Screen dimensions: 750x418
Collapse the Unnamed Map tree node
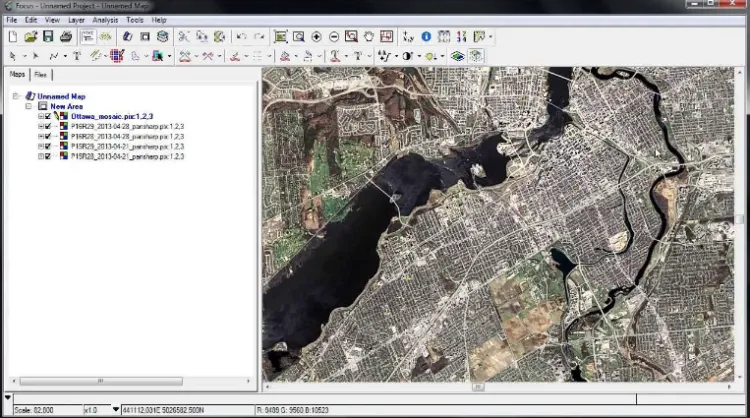[x=16, y=96]
